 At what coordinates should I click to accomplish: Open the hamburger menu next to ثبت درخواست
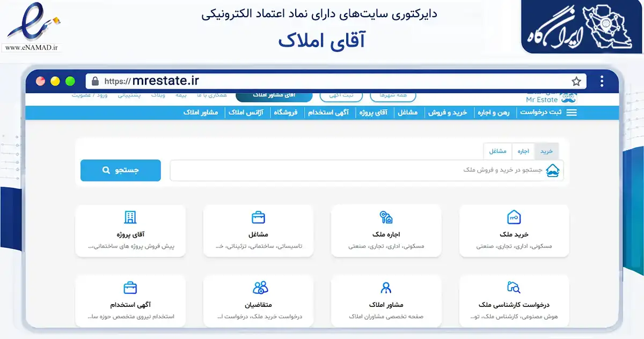(572, 113)
